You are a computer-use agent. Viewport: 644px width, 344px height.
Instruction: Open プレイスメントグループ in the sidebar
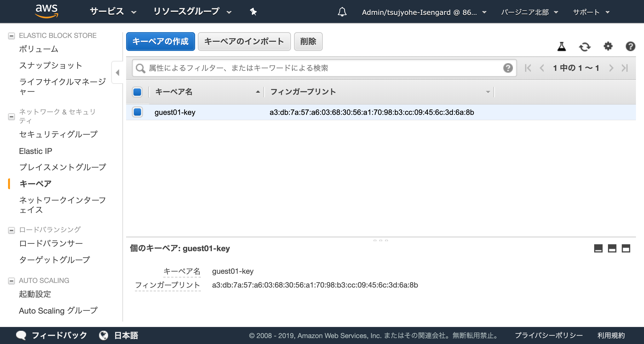(x=62, y=167)
